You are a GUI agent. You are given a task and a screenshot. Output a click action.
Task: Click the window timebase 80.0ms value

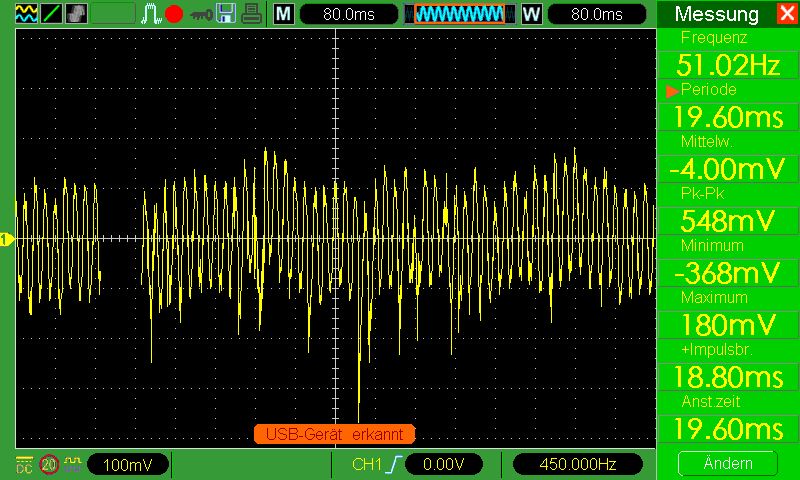pyautogui.click(x=596, y=14)
